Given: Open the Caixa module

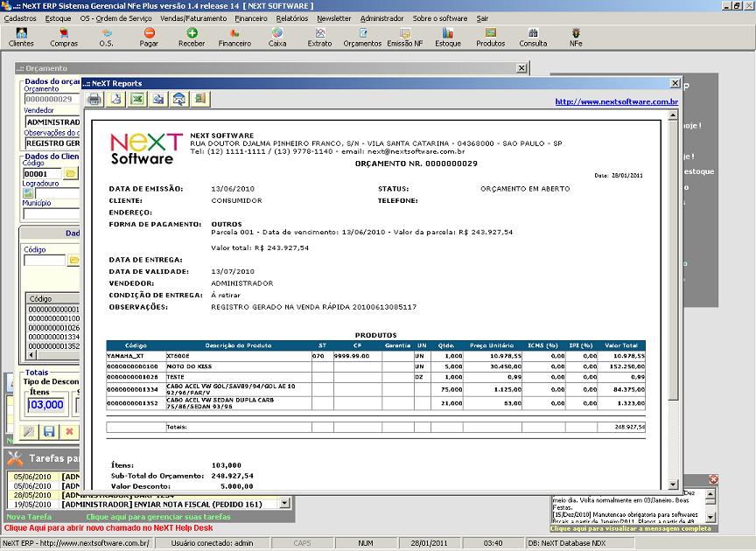Looking at the screenshot, I should pyautogui.click(x=277, y=37).
